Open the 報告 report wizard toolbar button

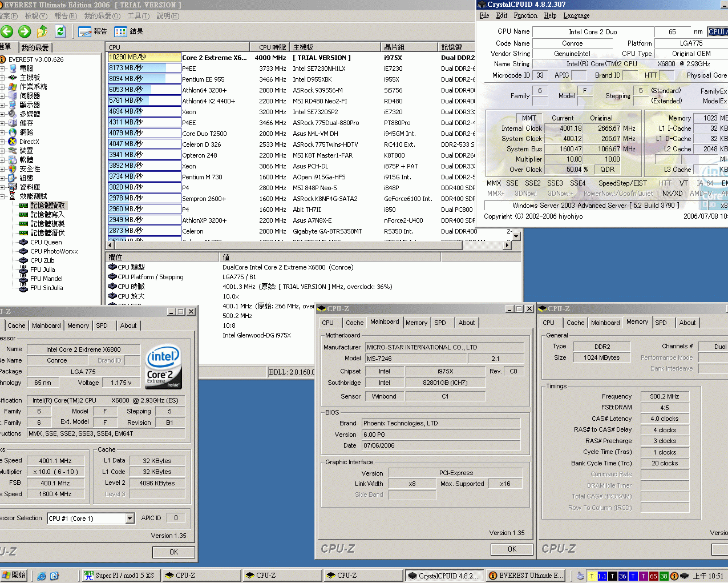(x=93, y=31)
